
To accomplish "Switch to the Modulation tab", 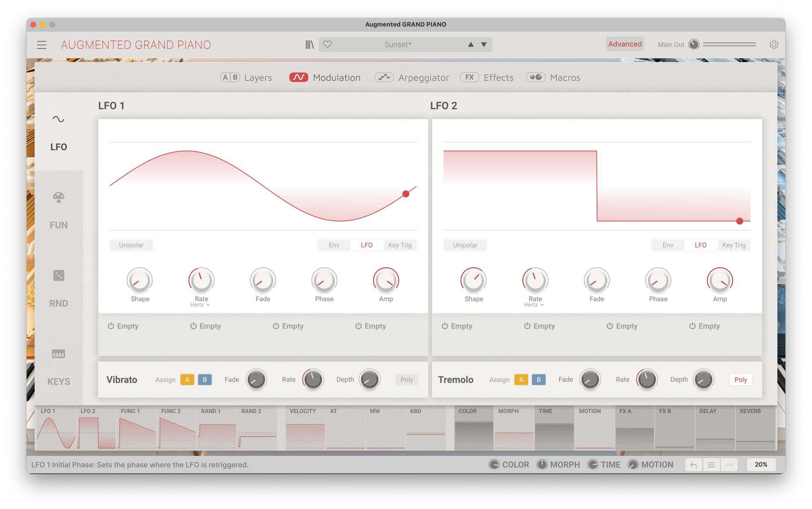I will pyautogui.click(x=325, y=77).
